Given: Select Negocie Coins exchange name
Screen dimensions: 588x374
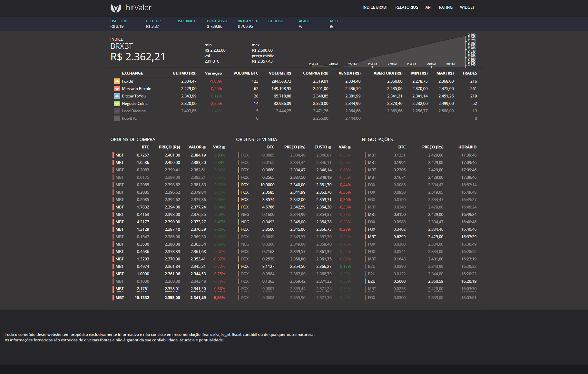Looking at the screenshot, I should click(x=135, y=104).
